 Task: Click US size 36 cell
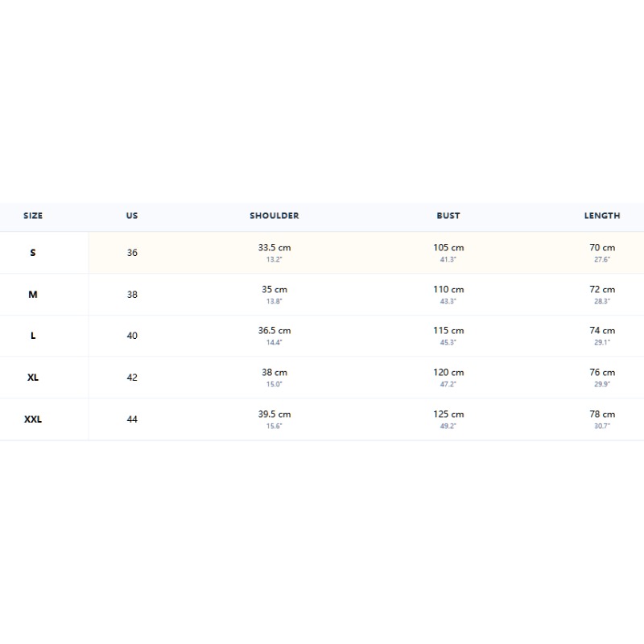(x=132, y=253)
